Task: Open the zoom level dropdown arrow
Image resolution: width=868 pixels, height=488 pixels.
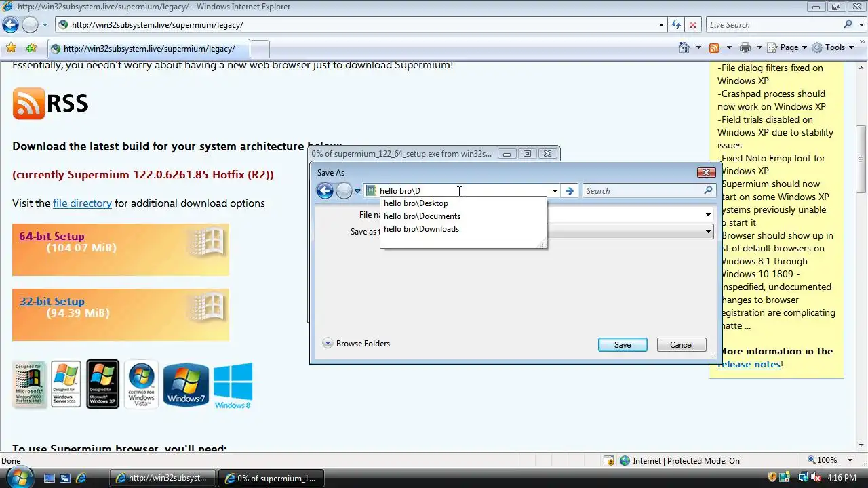Action: coord(850,460)
